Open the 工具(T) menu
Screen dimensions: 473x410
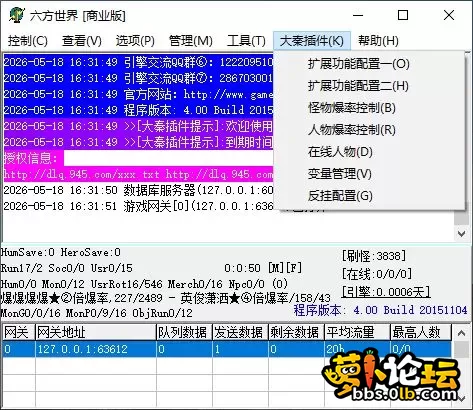pyautogui.click(x=246, y=41)
